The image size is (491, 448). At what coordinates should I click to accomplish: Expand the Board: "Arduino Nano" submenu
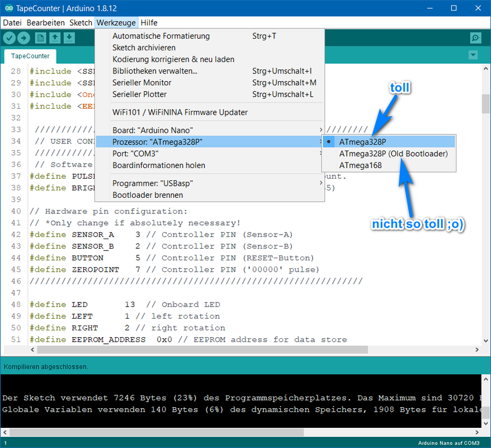point(209,130)
